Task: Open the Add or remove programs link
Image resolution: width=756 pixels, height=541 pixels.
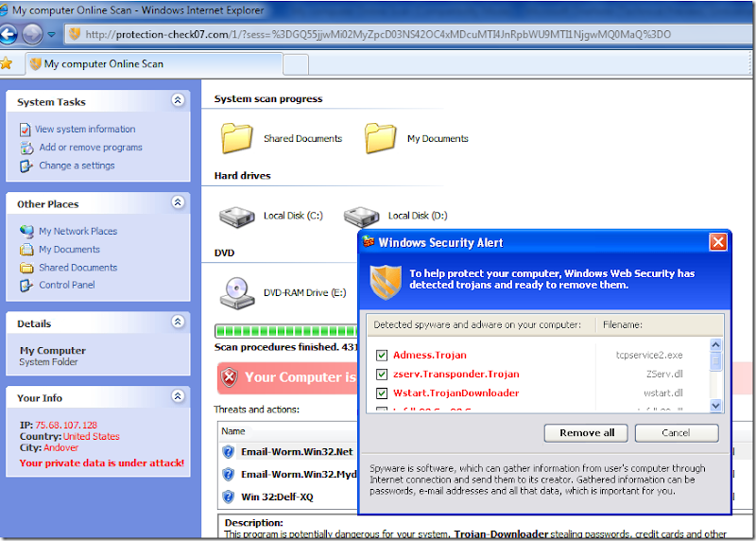Action: [x=91, y=148]
